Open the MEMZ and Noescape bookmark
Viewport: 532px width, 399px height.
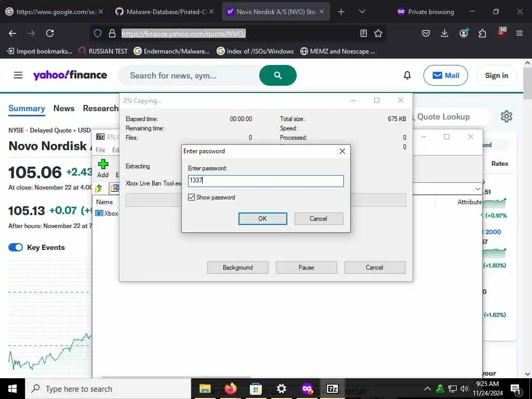(x=338, y=51)
